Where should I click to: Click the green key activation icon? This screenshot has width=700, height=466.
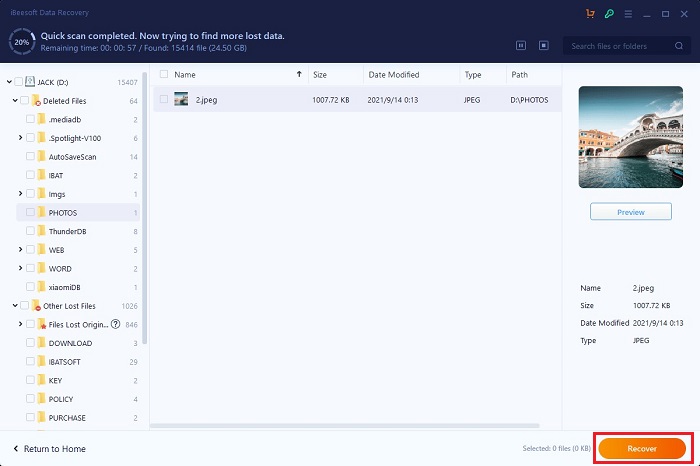(x=609, y=15)
